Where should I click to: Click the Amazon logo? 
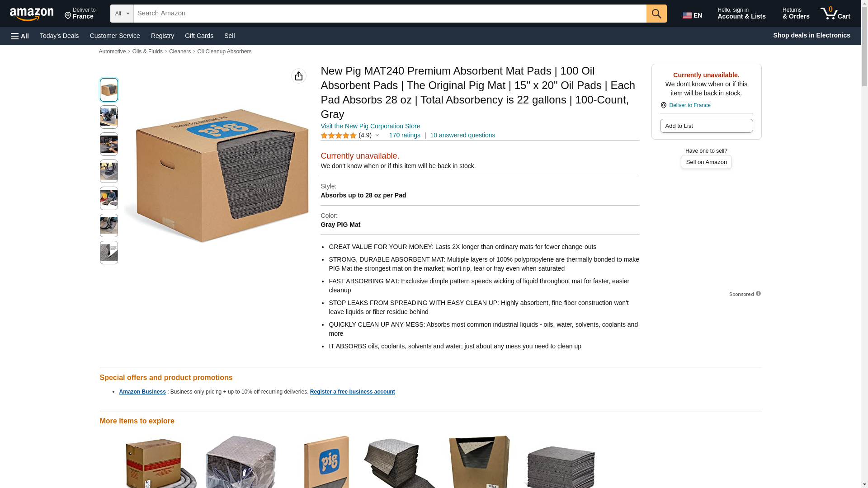pos(32,14)
